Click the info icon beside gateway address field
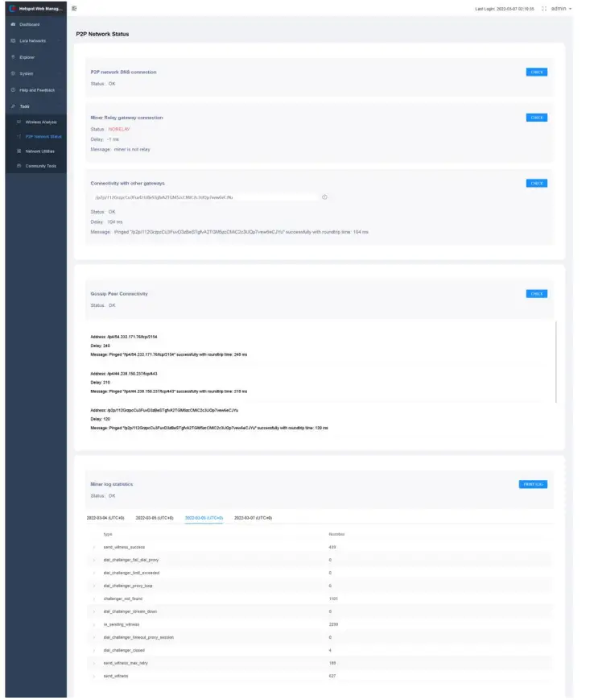 pos(324,197)
